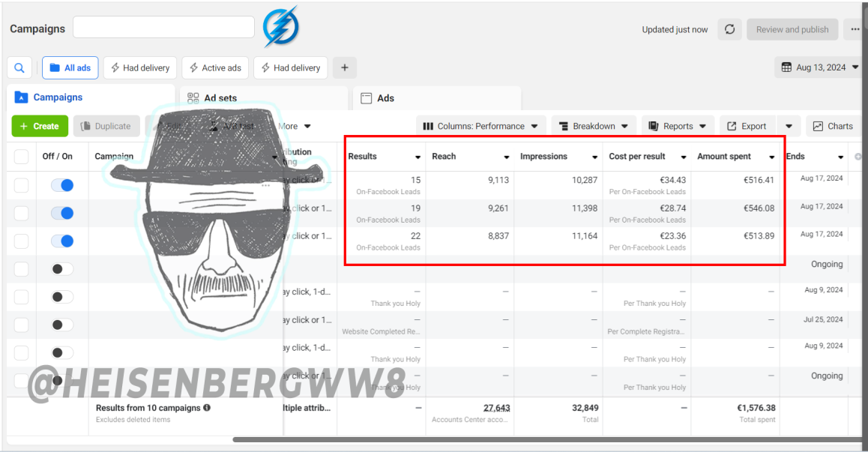Refresh data with the circular arrow icon
This screenshot has width=868, height=452.
[x=729, y=29]
